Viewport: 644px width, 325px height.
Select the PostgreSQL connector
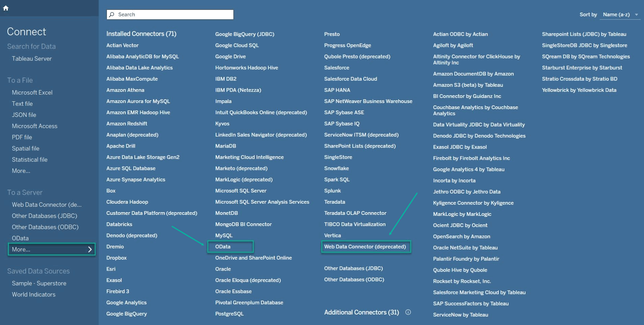coord(229,313)
